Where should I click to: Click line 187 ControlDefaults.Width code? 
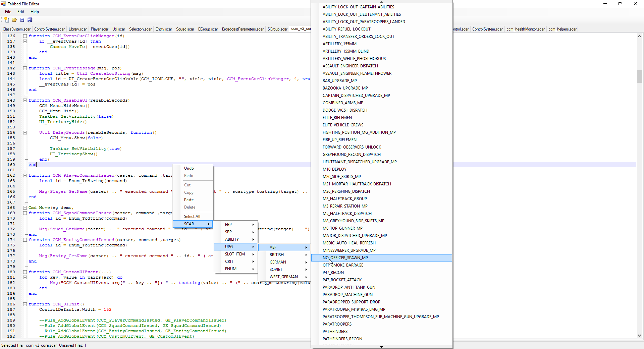[x=75, y=309]
